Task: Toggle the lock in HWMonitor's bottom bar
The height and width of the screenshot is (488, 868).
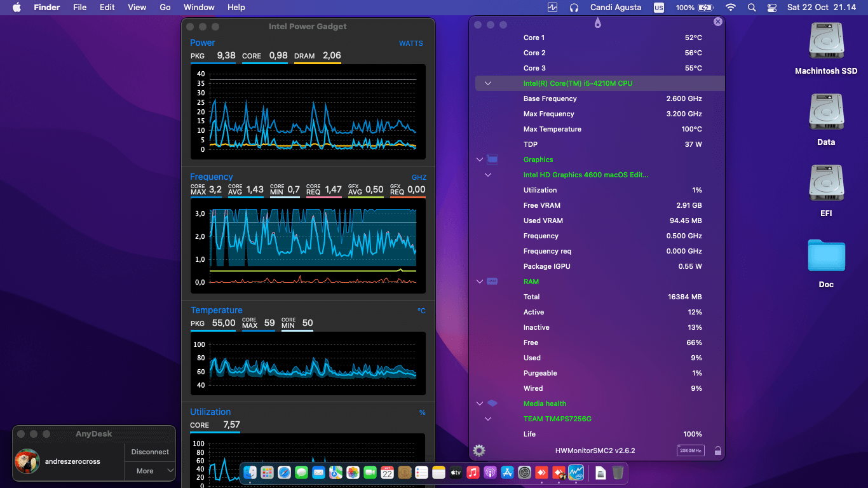Action: [x=718, y=450]
